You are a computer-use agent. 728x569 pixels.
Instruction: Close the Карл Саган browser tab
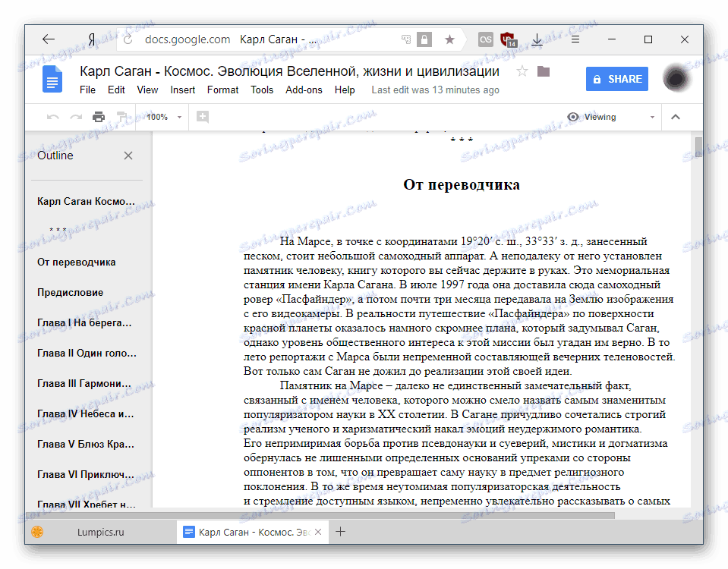[x=318, y=532]
